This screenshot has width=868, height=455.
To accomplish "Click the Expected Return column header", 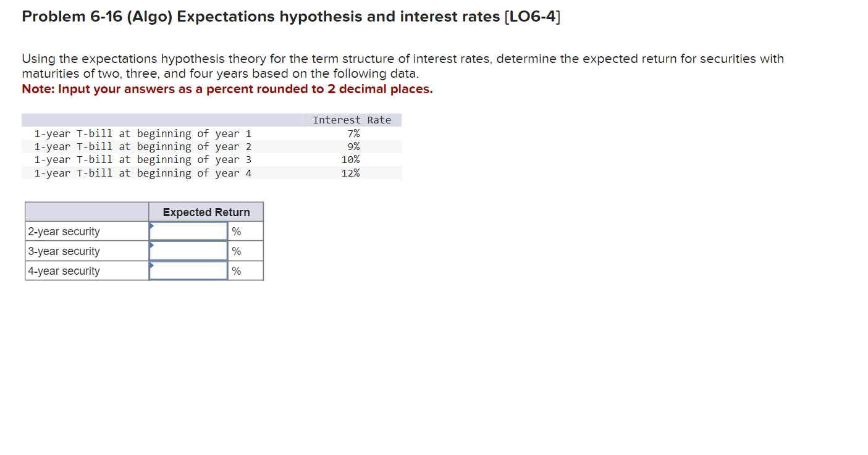I will point(206,212).
